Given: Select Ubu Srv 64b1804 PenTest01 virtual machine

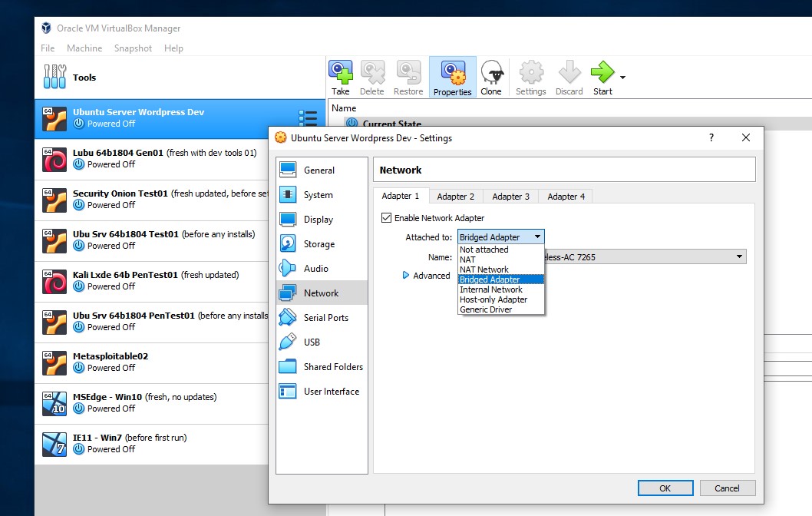Looking at the screenshot, I should [151, 322].
